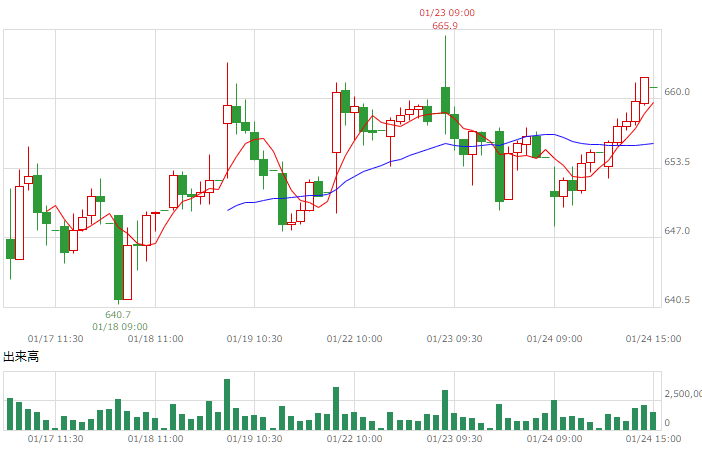Click the 2,500,00 volume axis label
Image resolution: width=702 pixels, height=452 pixels.
[683, 394]
